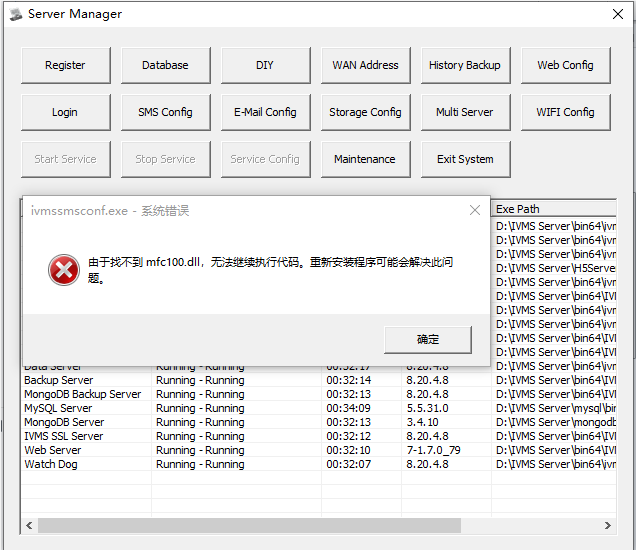The height and width of the screenshot is (550, 636).
Task: Open WAN Address settings
Action: coord(365,65)
